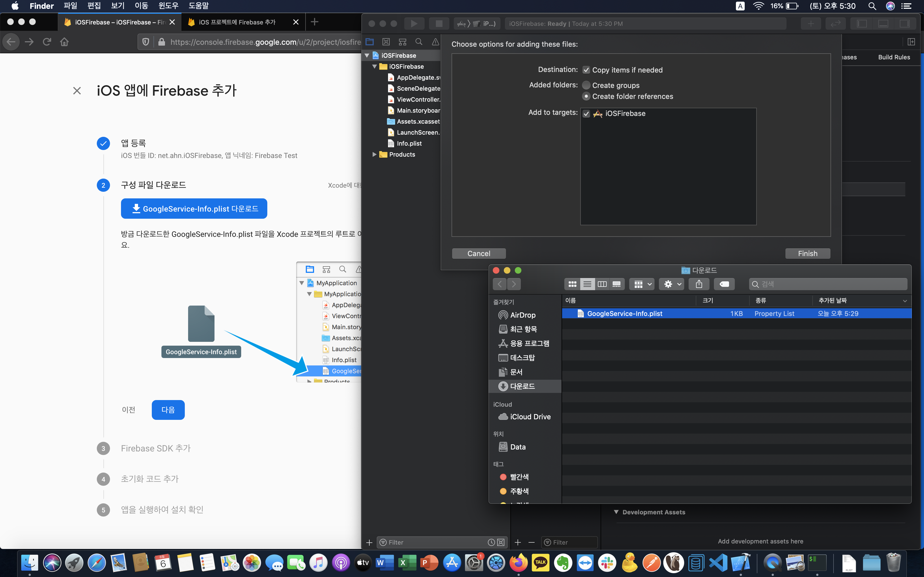Screen dimensions: 924x577
Task: Open Xcode issue navigator warning icon
Action: point(435,41)
